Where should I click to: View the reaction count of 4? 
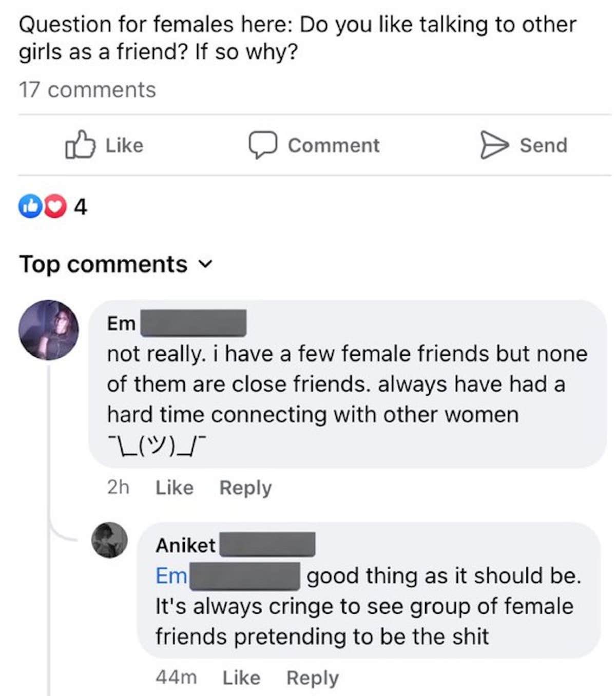[x=81, y=207]
